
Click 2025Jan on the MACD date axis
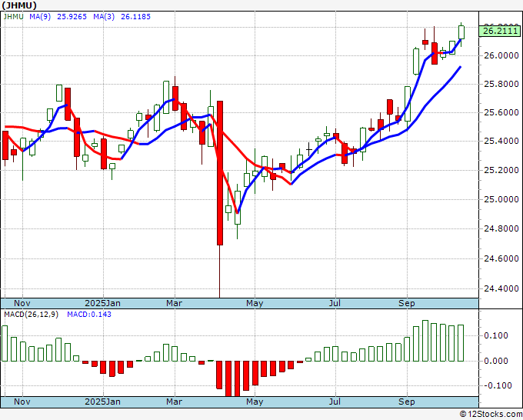[x=103, y=402]
